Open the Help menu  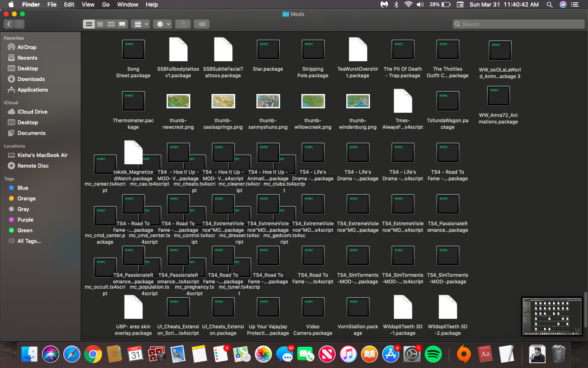click(x=151, y=4)
